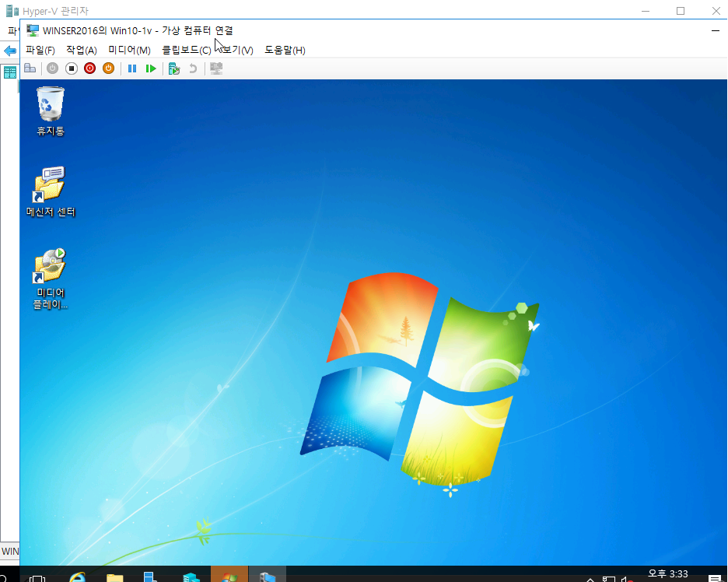Open File Explorer from the taskbar
Screen dimensions: 728x582
click(114, 577)
